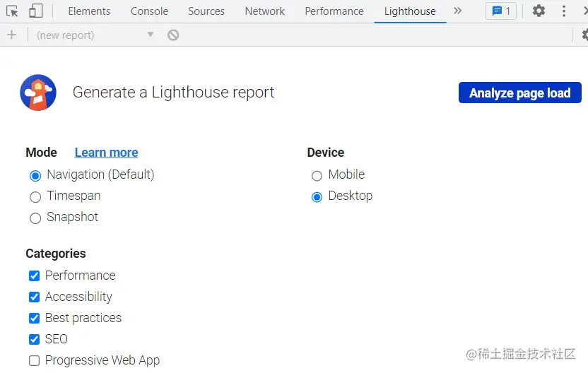
Task: Uncheck the SEO category checkbox
Action: click(34, 339)
